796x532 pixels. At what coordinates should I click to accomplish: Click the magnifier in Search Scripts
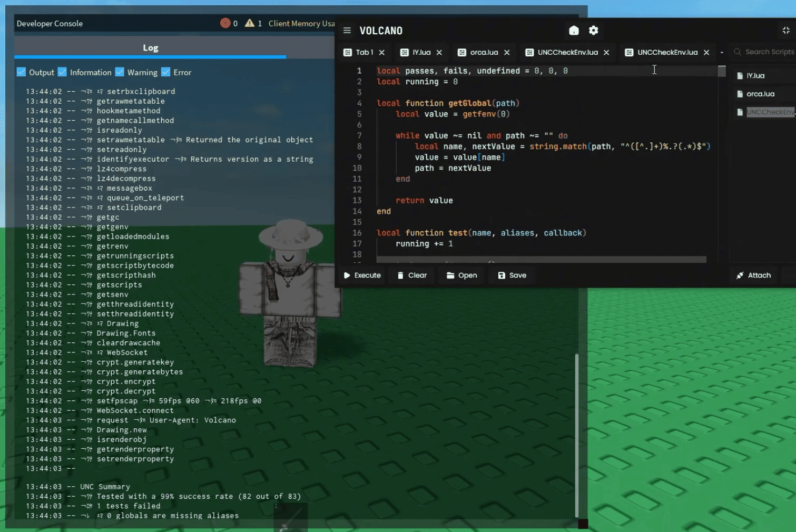coord(737,52)
